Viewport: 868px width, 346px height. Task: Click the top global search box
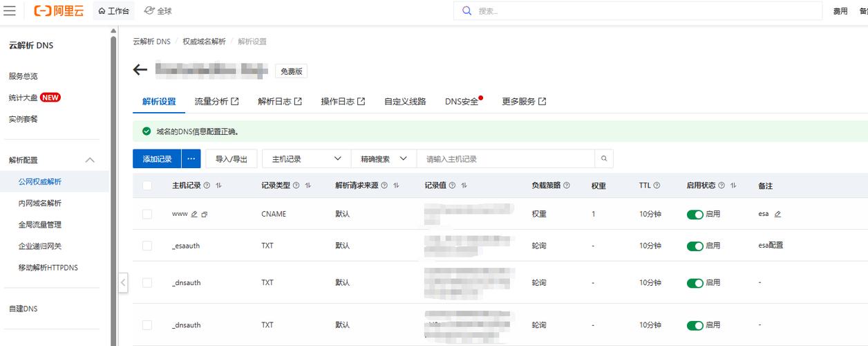(x=638, y=11)
